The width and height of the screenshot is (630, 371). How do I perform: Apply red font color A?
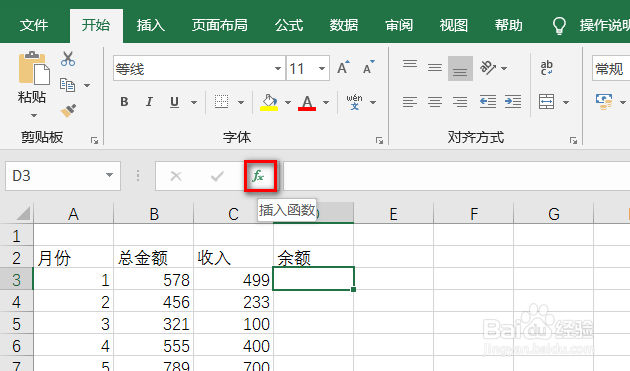pyautogui.click(x=307, y=102)
